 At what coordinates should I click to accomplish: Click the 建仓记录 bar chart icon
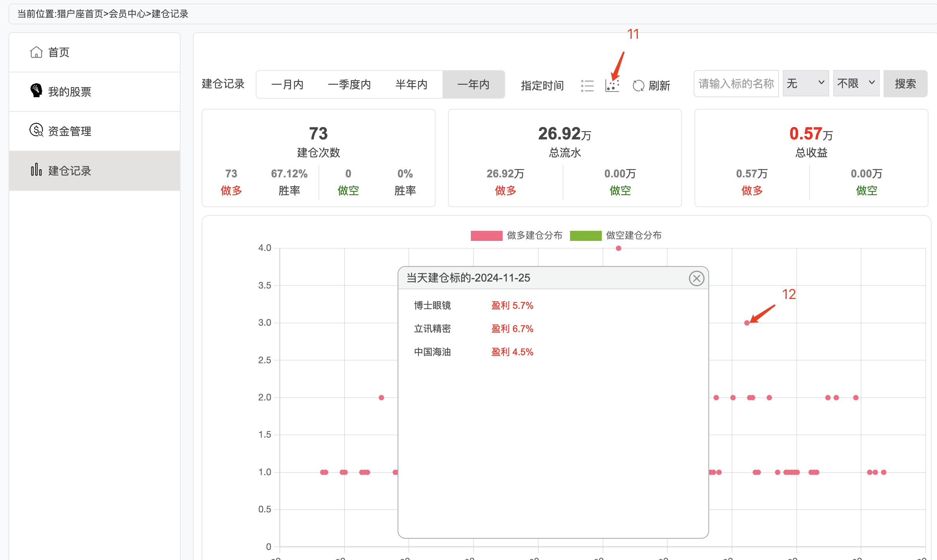click(x=36, y=170)
